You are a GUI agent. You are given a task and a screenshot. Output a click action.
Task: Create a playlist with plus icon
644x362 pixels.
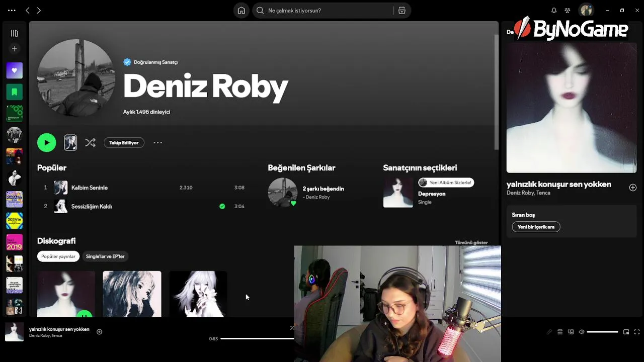[x=15, y=49]
